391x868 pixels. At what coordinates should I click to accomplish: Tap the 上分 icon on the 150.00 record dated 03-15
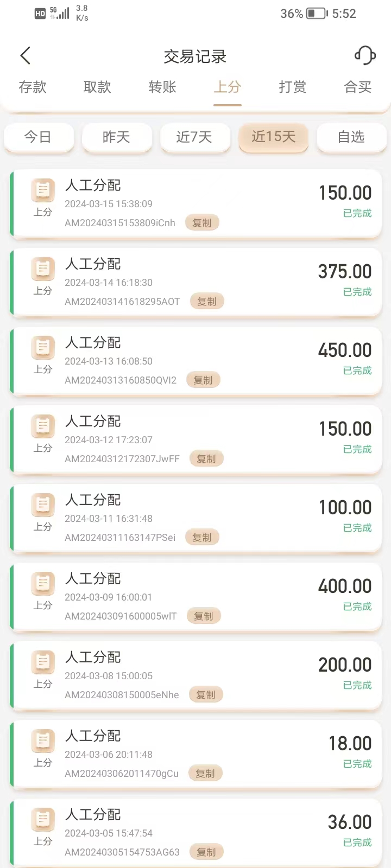pos(43,190)
